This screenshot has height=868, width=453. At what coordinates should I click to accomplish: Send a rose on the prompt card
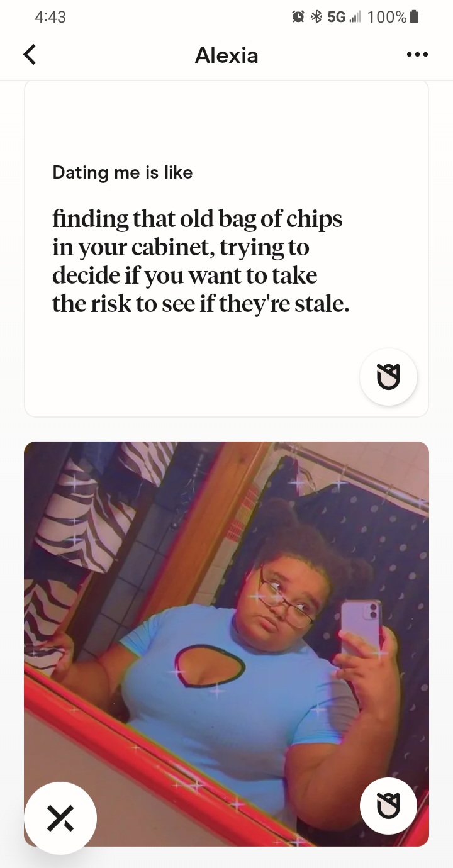click(x=388, y=377)
